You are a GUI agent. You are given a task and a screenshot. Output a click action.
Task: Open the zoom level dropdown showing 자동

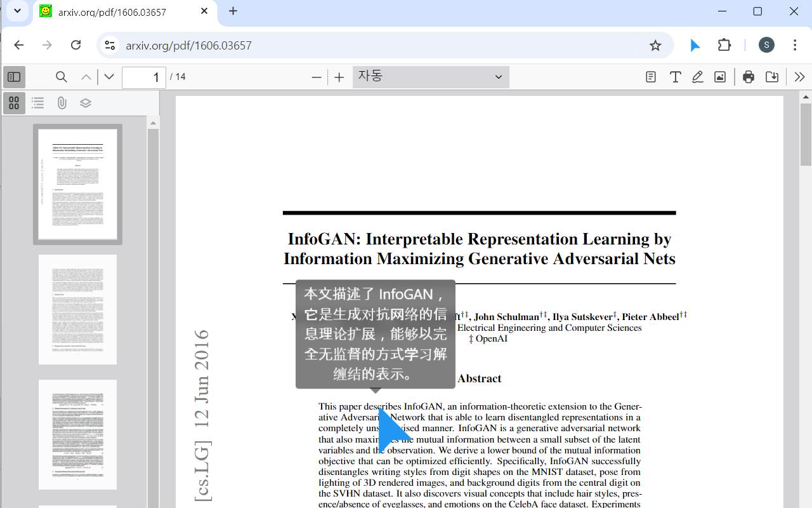coord(430,76)
